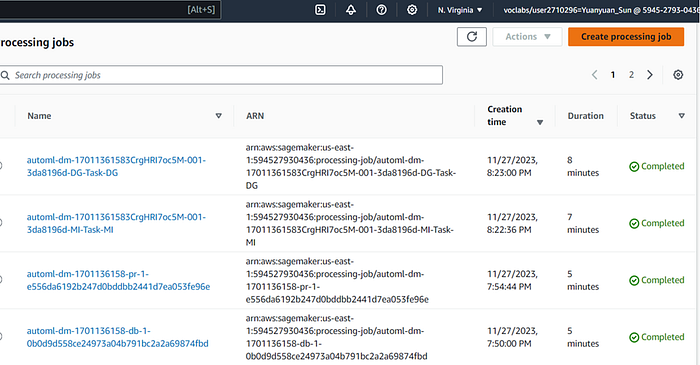
Task: Refresh the processing jobs list
Action: [471, 37]
